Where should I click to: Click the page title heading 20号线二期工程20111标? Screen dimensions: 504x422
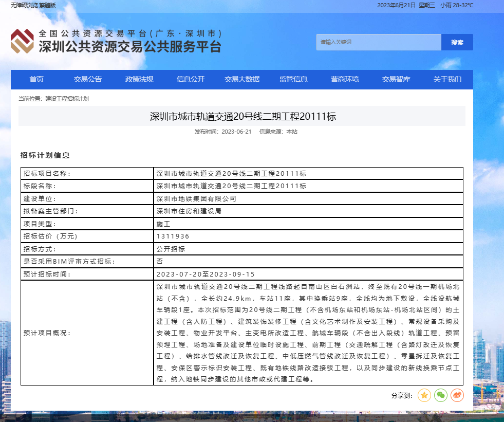tap(242, 117)
